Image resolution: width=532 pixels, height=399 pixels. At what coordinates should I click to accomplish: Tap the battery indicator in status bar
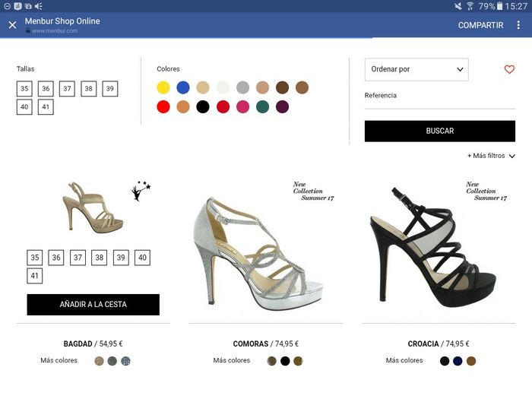coord(499,6)
